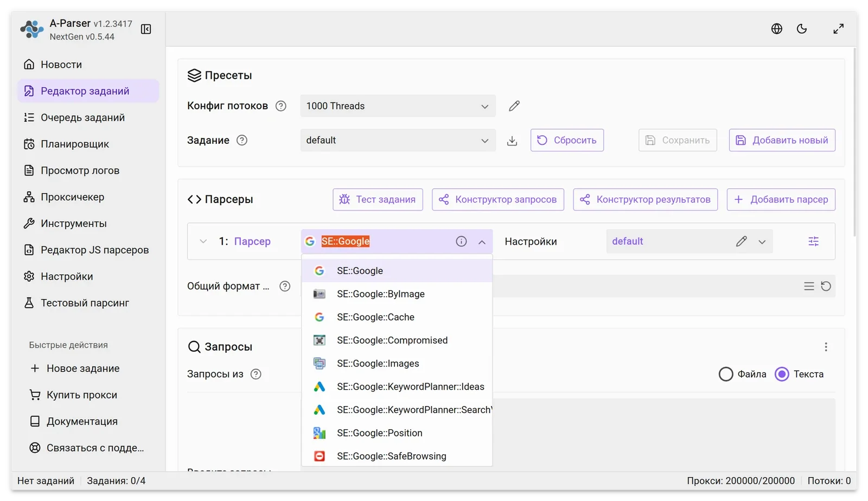Image resolution: width=868 pixels, height=501 pixels.
Task: Edit parser settings preset pencil icon
Action: pyautogui.click(x=742, y=242)
